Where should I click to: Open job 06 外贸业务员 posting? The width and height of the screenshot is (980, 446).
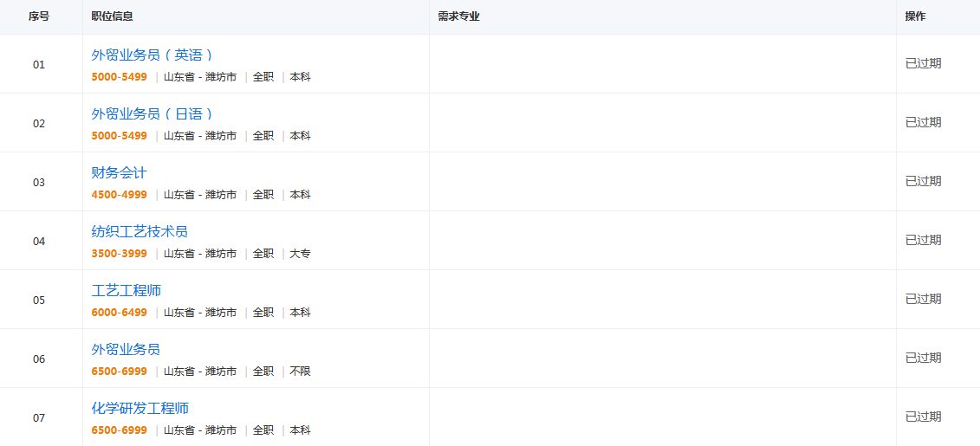(x=126, y=349)
